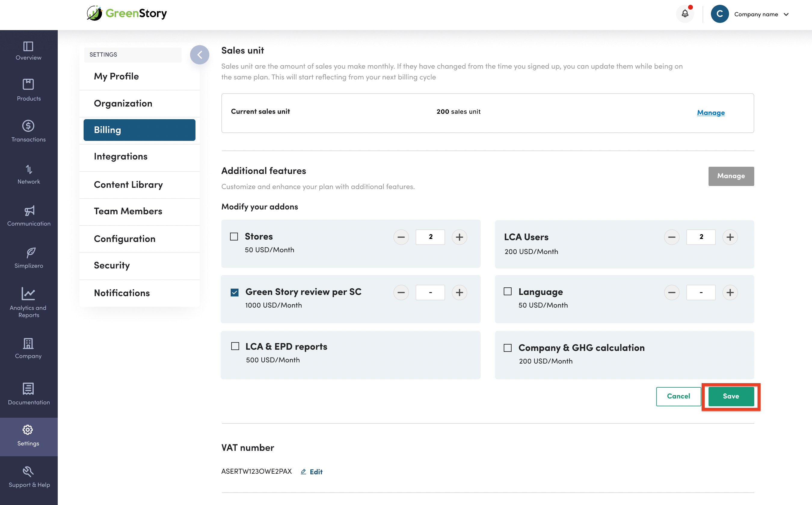The width and height of the screenshot is (812, 505).
Task: Open the Products sidebar icon
Action: point(28,85)
